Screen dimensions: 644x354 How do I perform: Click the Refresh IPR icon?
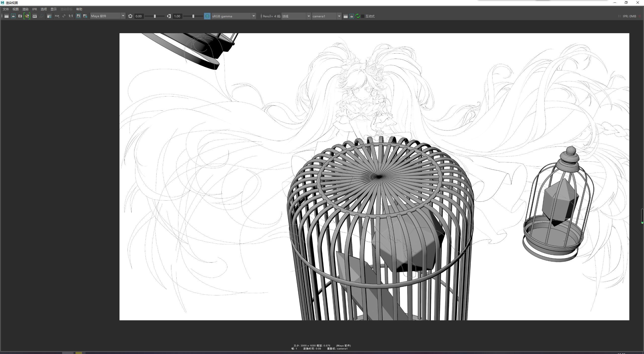pyautogui.click(x=42, y=16)
